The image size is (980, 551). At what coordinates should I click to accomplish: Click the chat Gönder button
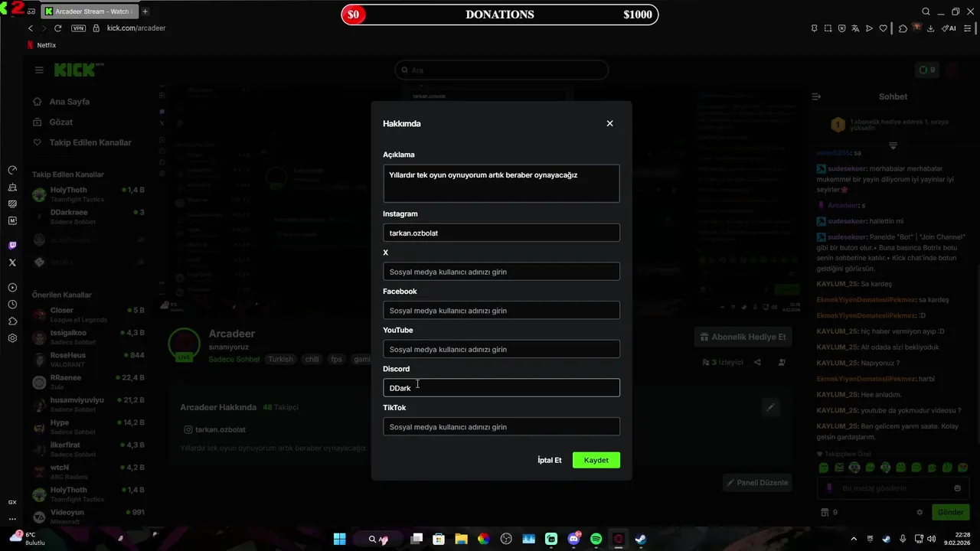coord(950,512)
